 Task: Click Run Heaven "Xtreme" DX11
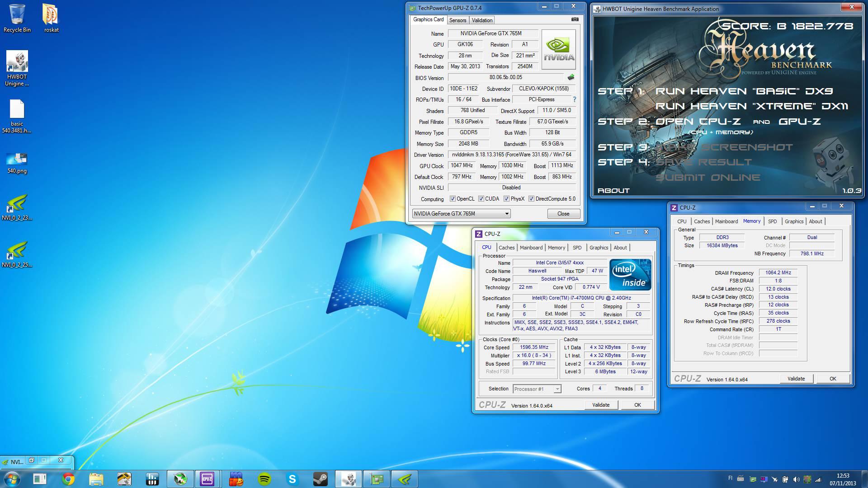pyautogui.click(x=752, y=106)
